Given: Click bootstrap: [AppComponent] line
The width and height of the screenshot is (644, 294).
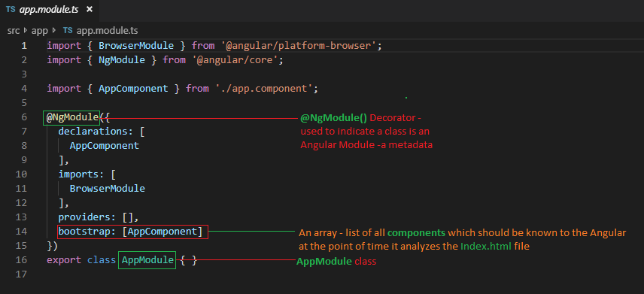Looking at the screenshot, I should click(x=132, y=232).
